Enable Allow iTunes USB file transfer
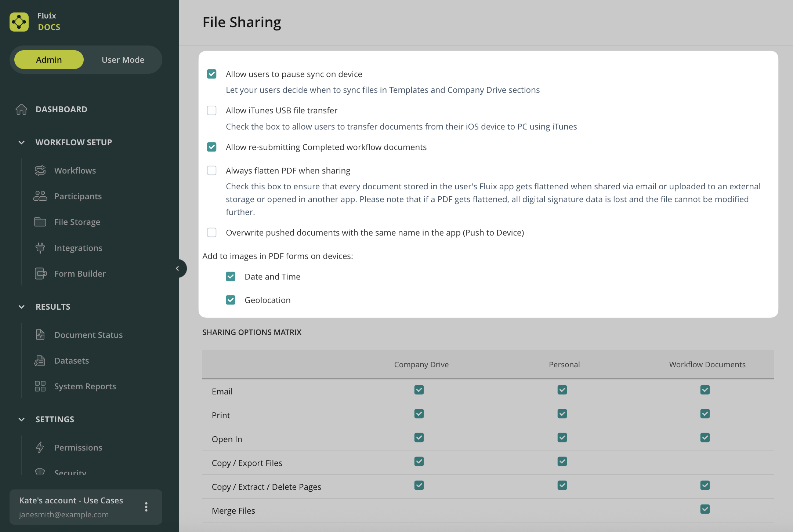The width and height of the screenshot is (793, 532). pyautogui.click(x=212, y=110)
